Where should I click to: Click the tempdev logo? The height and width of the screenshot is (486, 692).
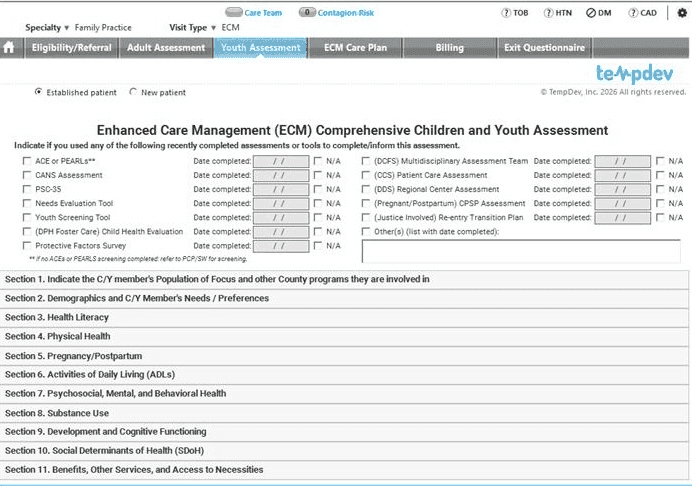(x=635, y=74)
